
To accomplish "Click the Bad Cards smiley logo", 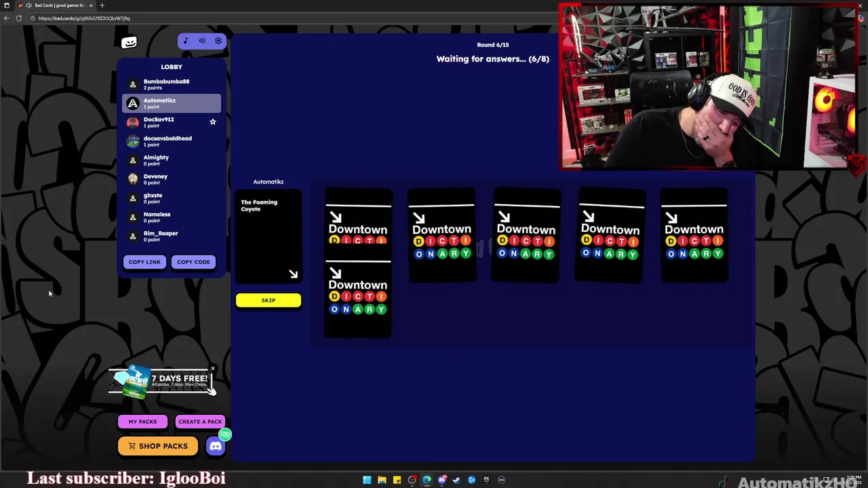I will click(x=129, y=42).
